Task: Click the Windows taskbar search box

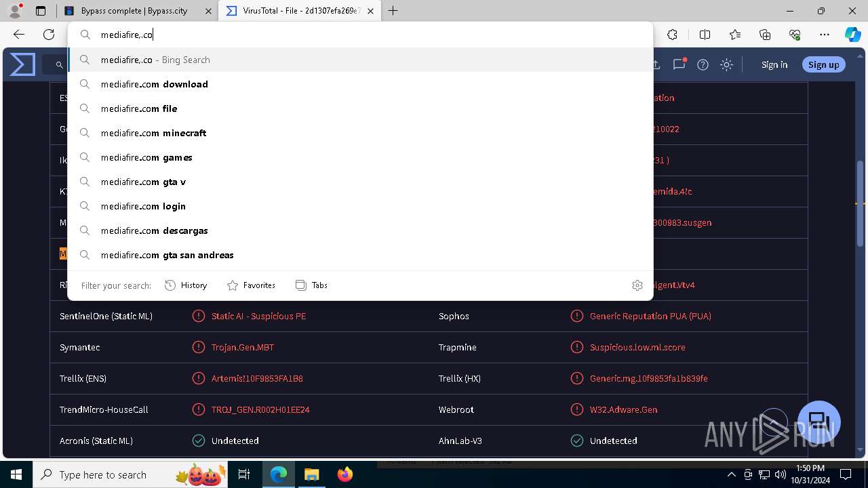Action: click(x=130, y=474)
